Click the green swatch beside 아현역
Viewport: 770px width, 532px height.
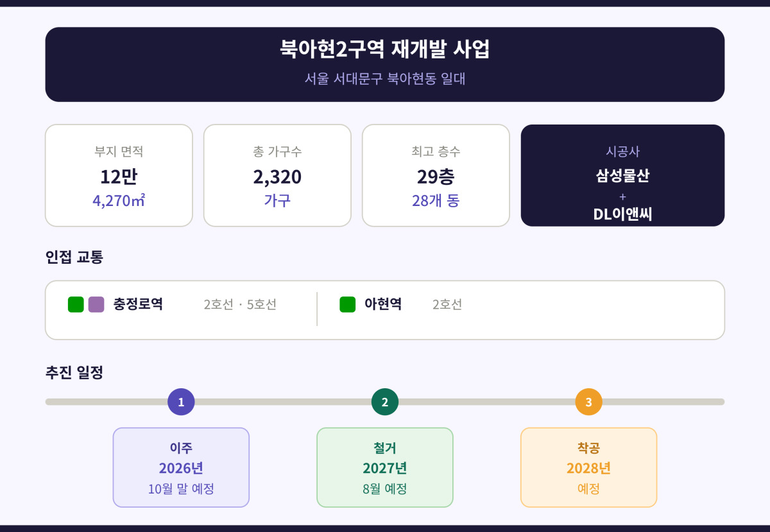pyautogui.click(x=348, y=304)
